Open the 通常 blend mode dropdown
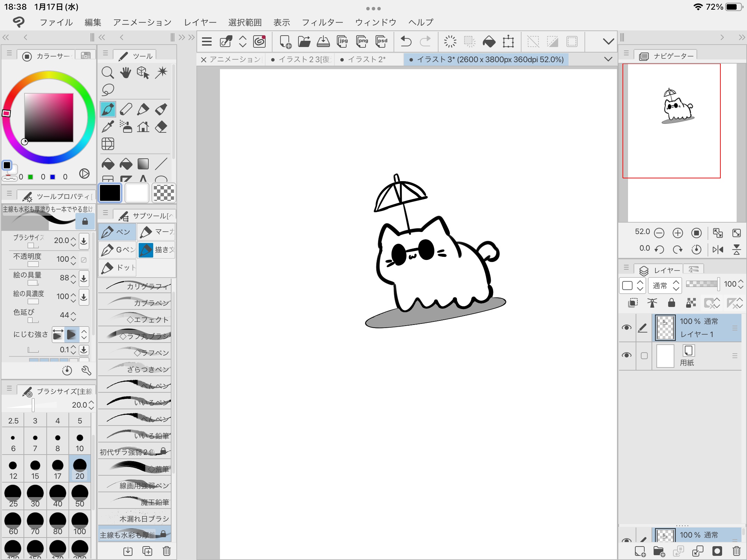This screenshot has height=560, width=747. coord(665,286)
